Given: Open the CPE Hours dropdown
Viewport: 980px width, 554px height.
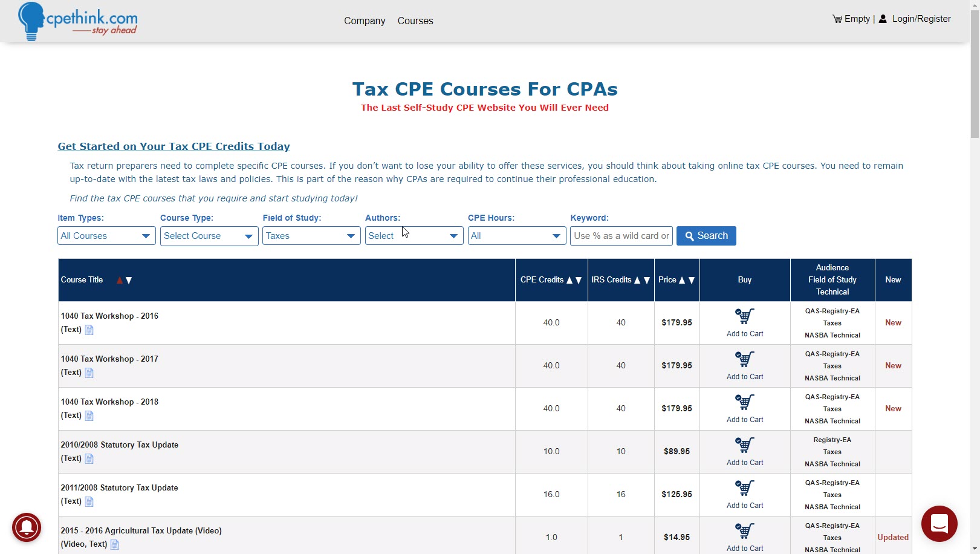Looking at the screenshot, I should click(516, 236).
